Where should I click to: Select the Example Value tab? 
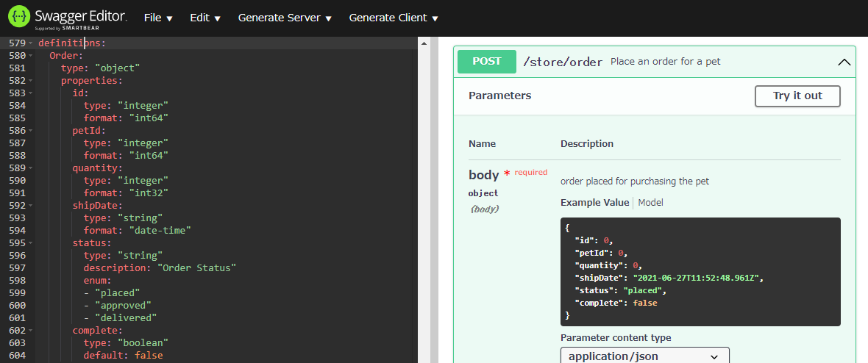click(x=594, y=203)
